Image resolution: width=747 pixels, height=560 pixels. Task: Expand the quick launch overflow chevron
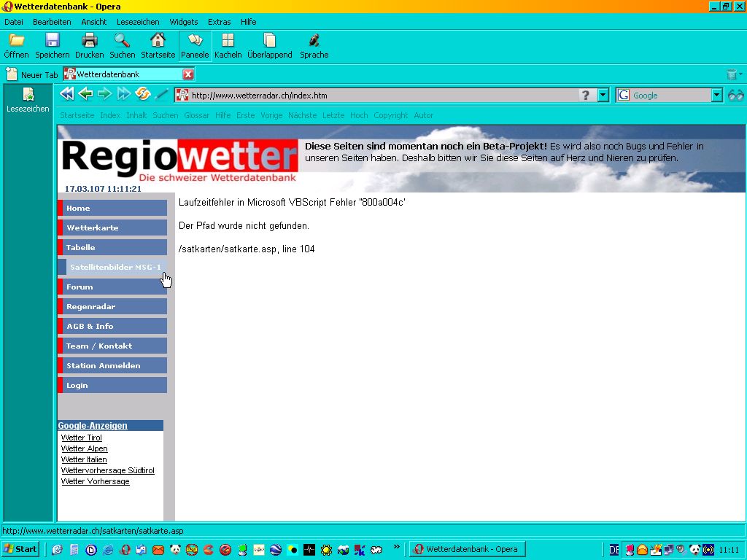coord(396,547)
